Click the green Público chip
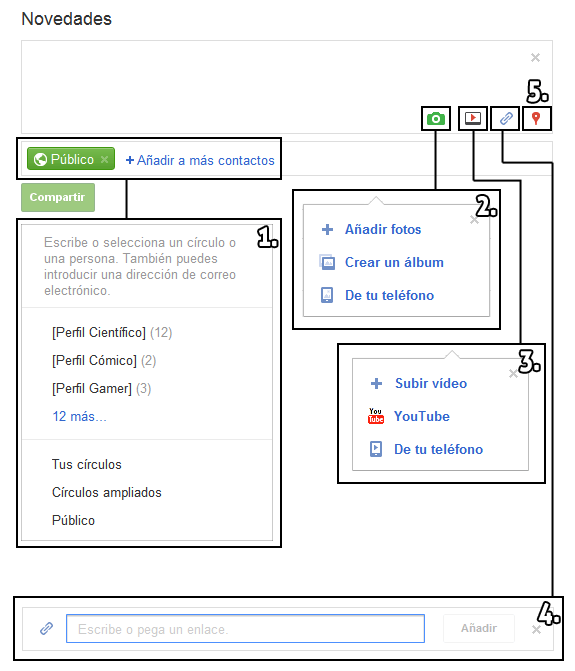Image resolution: width=575 pixels, height=671 pixels. click(x=71, y=159)
